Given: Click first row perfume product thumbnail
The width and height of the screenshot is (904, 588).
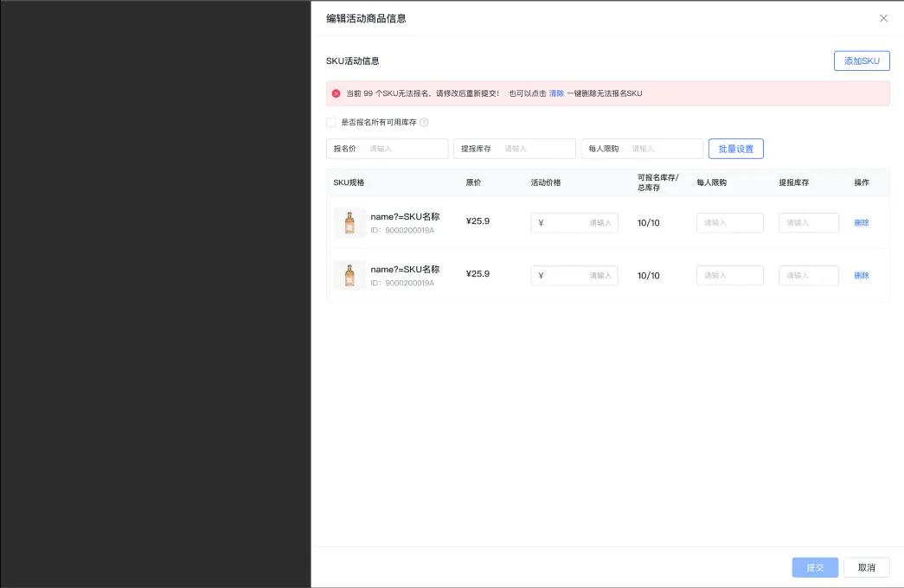Looking at the screenshot, I should click(x=349, y=222).
